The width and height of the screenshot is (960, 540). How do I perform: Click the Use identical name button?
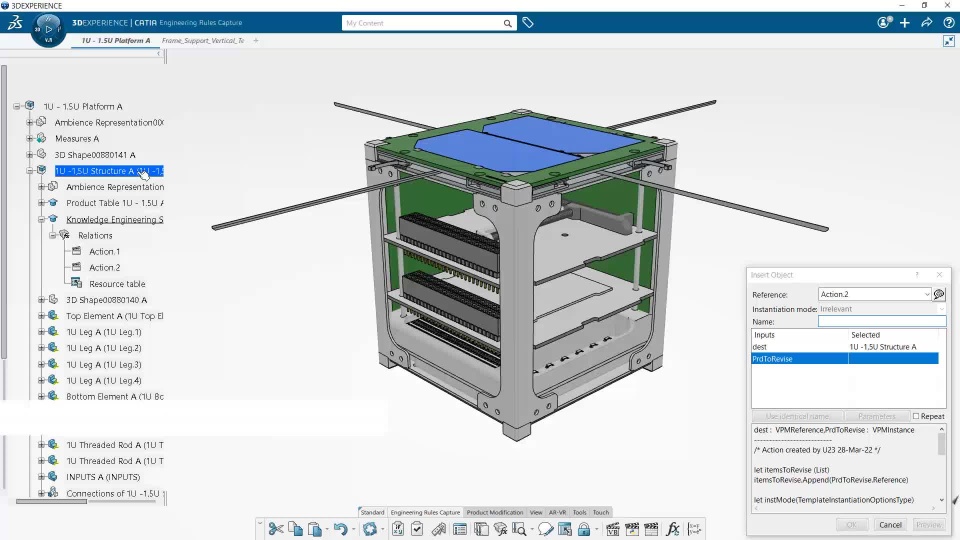coord(797,416)
